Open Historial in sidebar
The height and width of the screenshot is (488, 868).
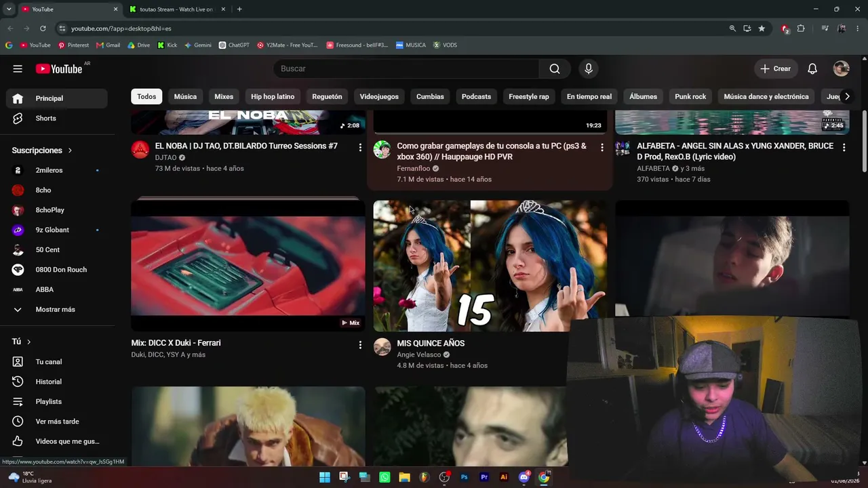(x=57, y=382)
